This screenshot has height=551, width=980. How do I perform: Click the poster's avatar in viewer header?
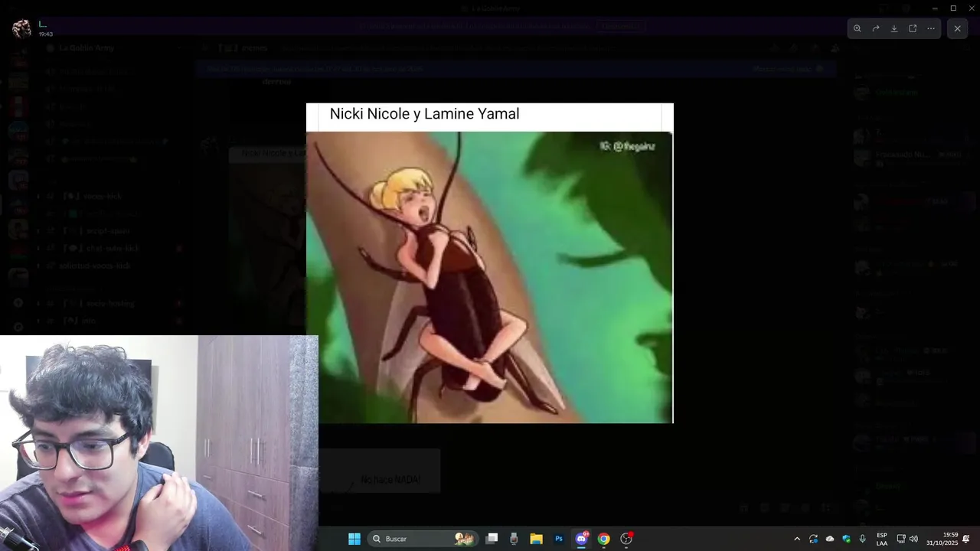point(21,28)
